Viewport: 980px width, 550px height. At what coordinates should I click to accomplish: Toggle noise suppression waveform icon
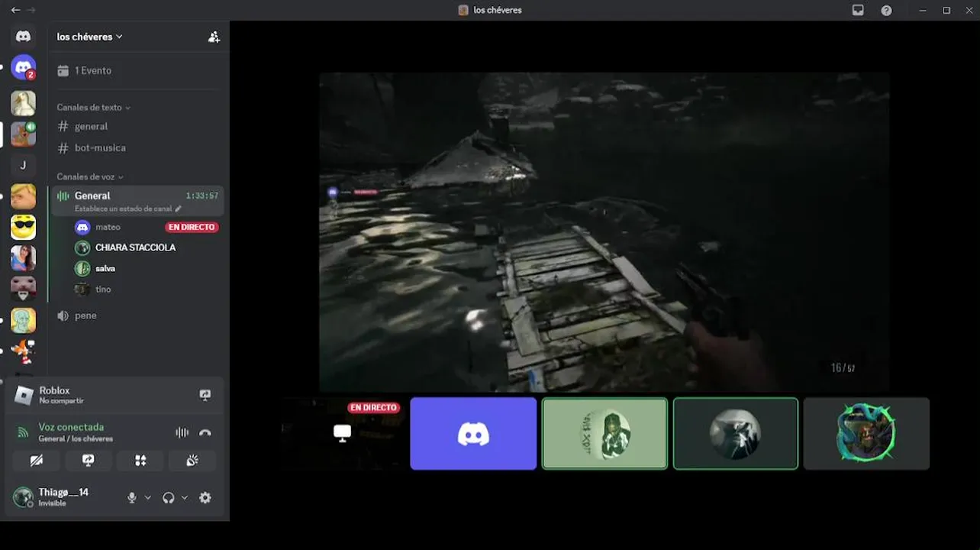coord(182,432)
